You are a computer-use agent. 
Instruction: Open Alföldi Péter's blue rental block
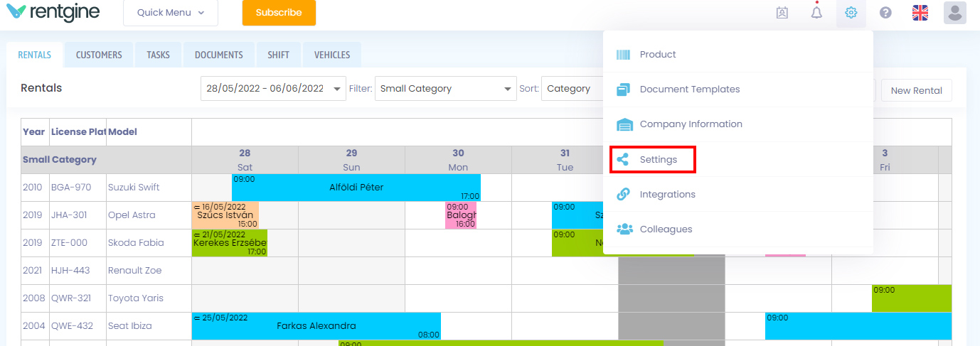(x=356, y=188)
